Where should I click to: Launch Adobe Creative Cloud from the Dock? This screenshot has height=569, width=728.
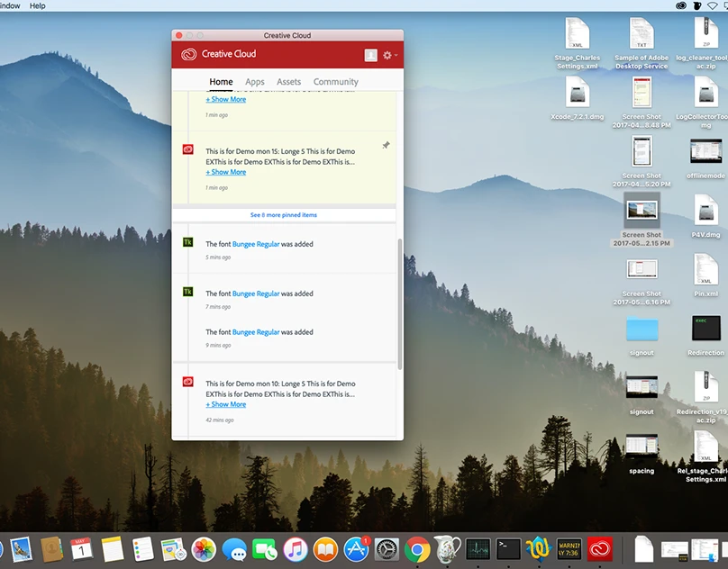(x=600, y=548)
